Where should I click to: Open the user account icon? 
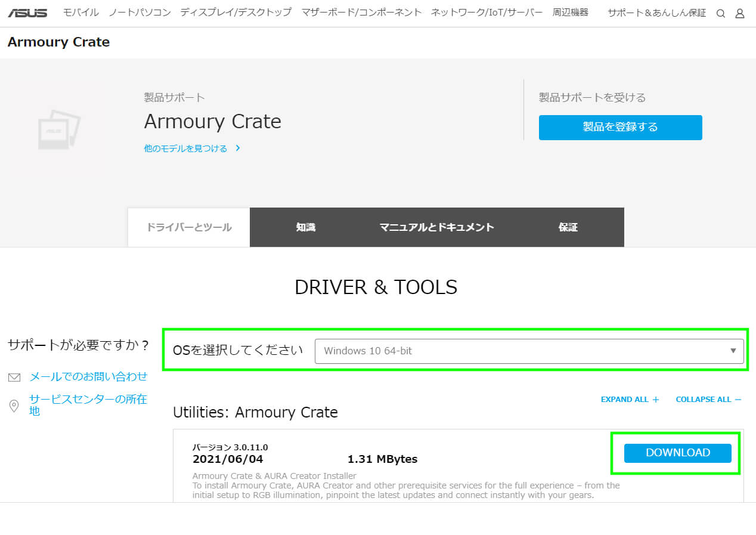tap(740, 14)
